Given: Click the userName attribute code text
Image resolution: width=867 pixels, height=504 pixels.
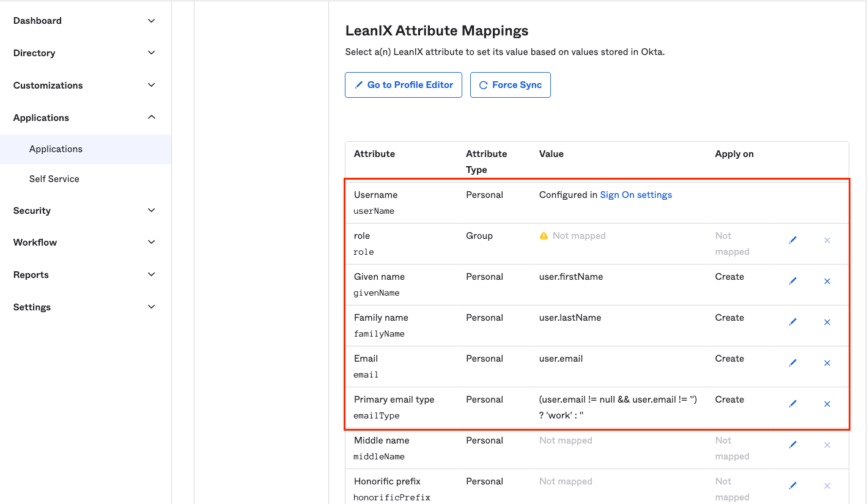Looking at the screenshot, I should [374, 211].
